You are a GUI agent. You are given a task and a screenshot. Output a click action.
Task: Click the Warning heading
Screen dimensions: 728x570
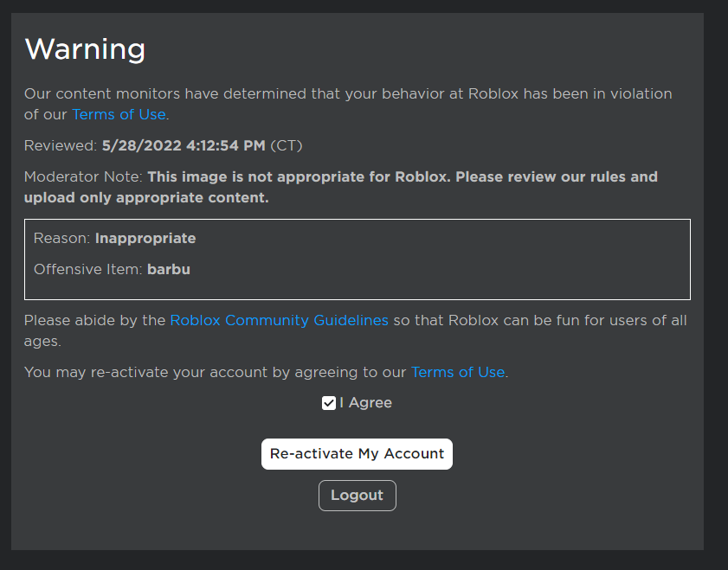pyautogui.click(x=85, y=49)
